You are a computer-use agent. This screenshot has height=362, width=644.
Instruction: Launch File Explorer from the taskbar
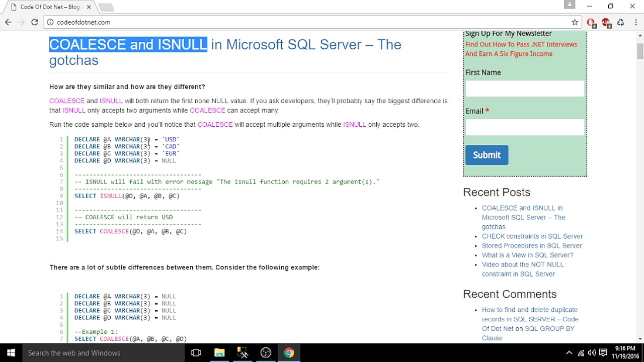(x=219, y=353)
